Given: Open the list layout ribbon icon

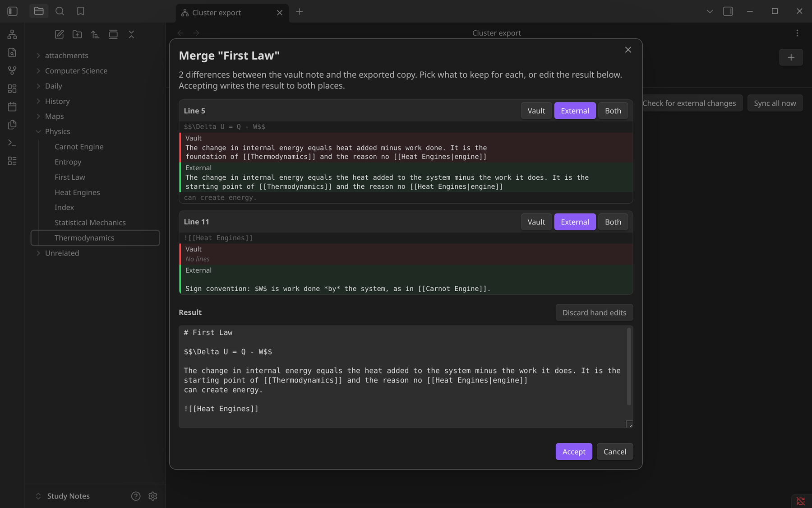Looking at the screenshot, I should point(12,161).
